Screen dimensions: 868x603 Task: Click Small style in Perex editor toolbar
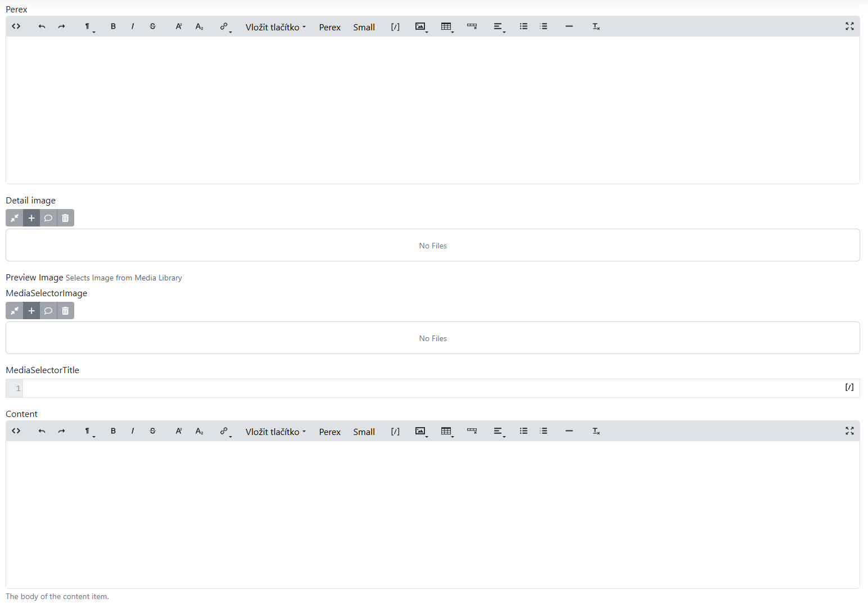[364, 27]
